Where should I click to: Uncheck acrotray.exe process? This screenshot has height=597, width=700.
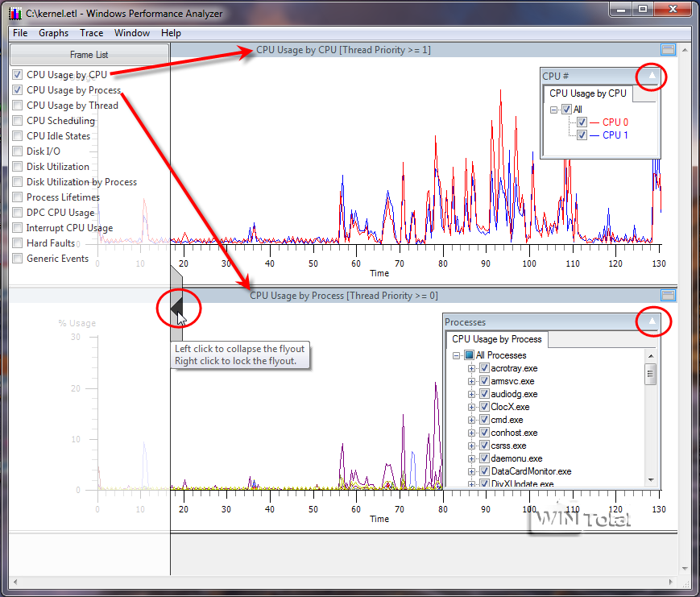point(484,368)
